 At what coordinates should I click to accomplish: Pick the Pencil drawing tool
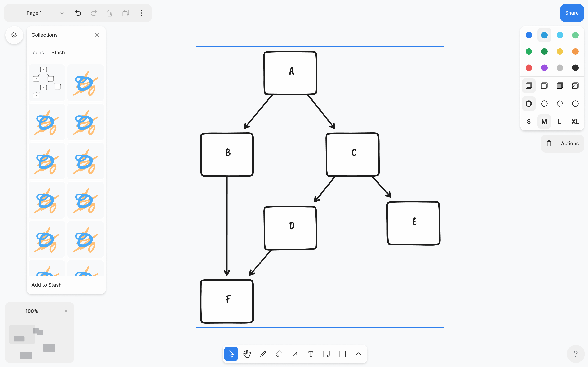pos(263,354)
